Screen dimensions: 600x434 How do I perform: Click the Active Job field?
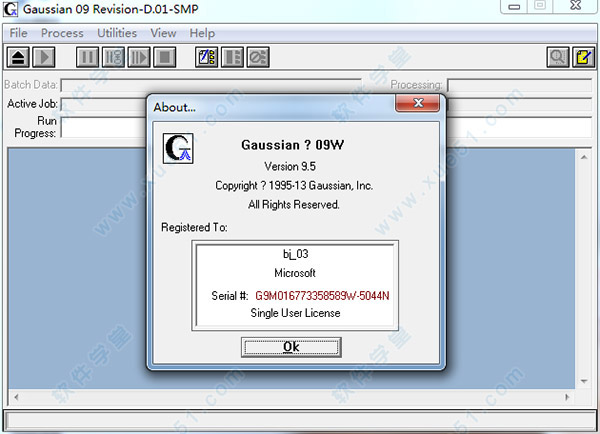[x=103, y=104]
